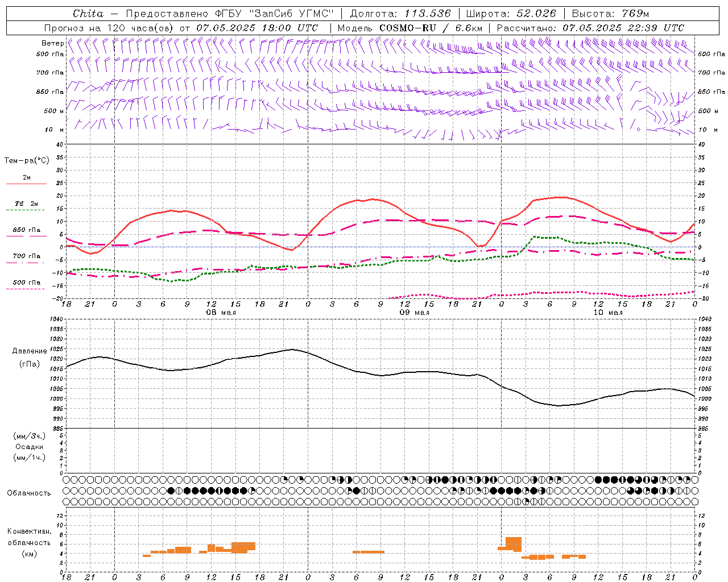Click the elevation text Высота: 769м

610,14
